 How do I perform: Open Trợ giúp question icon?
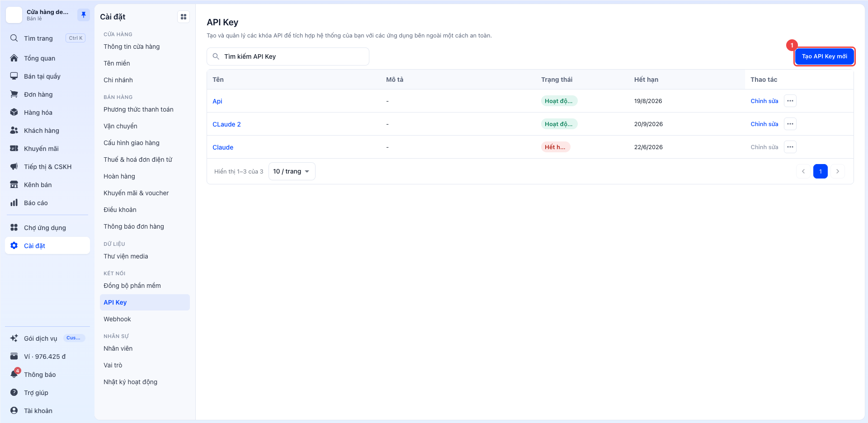coord(14,392)
